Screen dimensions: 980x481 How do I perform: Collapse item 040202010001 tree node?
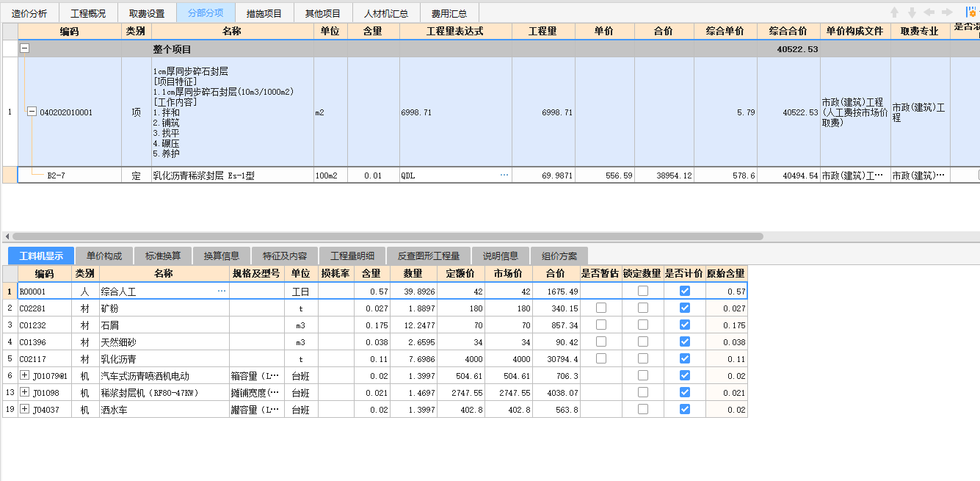(32, 112)
